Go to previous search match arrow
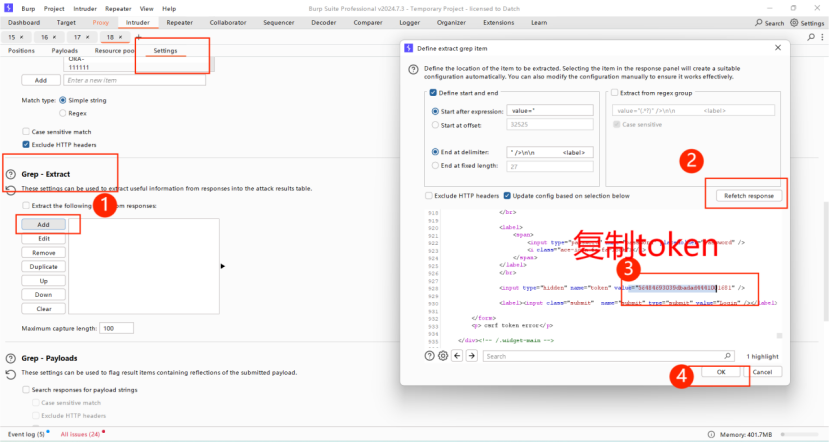Screen dimensions: 829x442 coord(457,356)
